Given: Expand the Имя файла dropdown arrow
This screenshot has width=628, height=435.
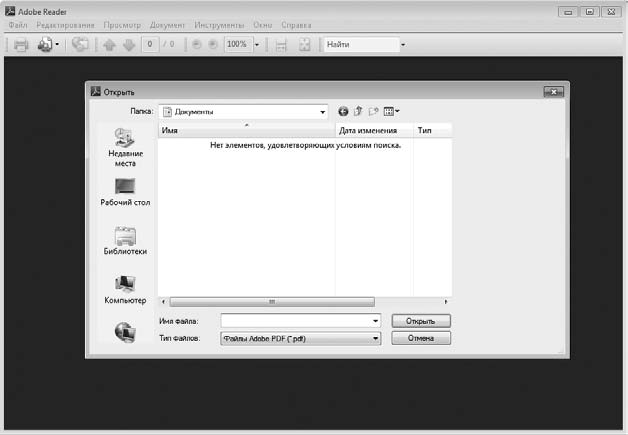Looking at the screenshot, I should tap(376, 321).
